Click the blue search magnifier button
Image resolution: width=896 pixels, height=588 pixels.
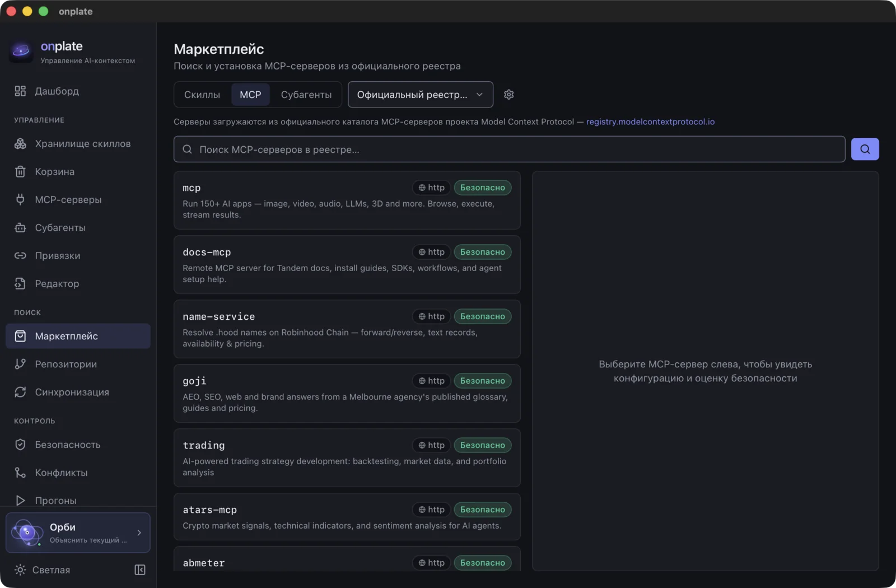[x=865, y=149]
